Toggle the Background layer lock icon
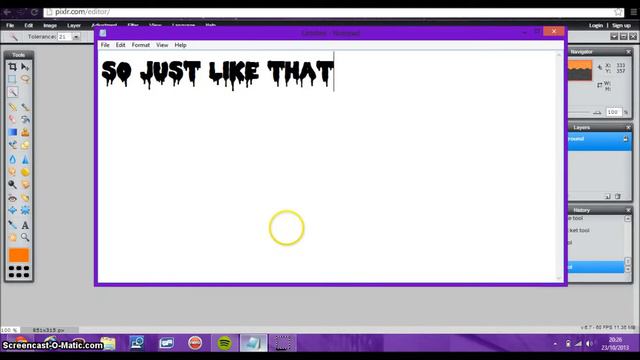This screenshot has width=640, height=360. [625, 139]
